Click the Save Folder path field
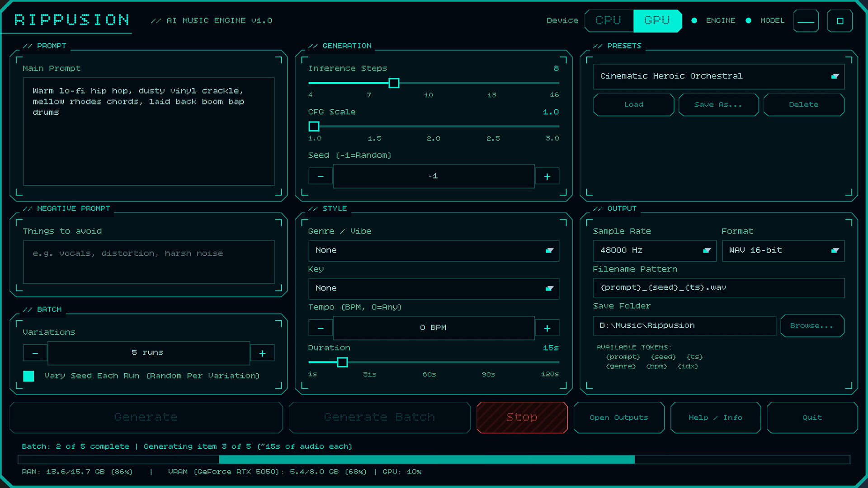The image size is (868, 488). pos(684,326)
